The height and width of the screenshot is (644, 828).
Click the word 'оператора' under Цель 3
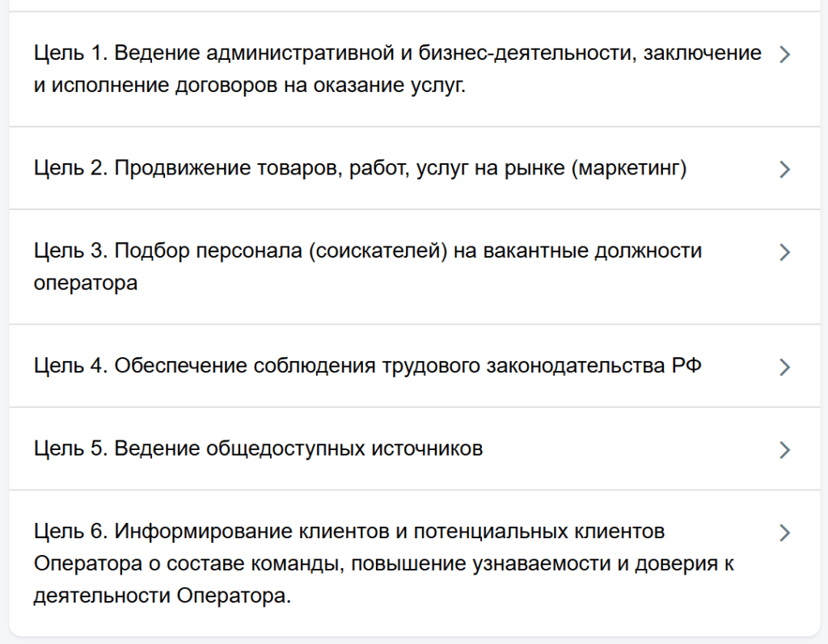tap(86, 283)
